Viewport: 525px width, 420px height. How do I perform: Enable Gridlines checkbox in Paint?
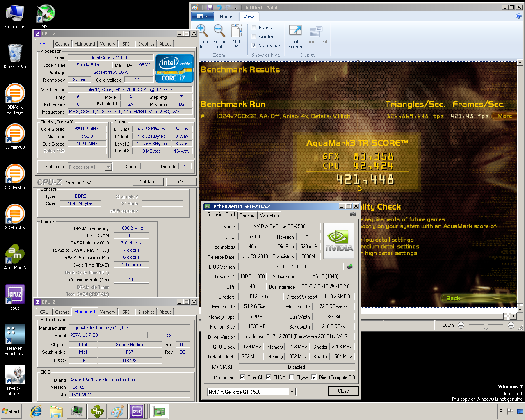[x=253, y=37]
